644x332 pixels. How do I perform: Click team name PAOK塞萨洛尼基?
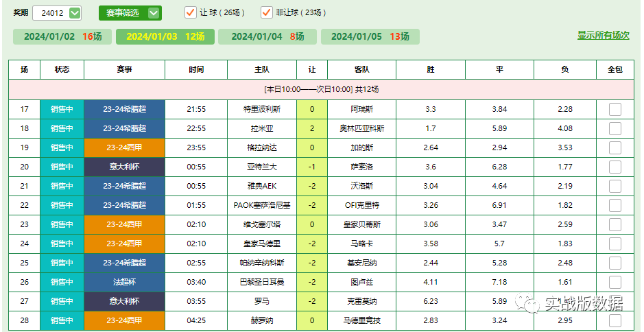[262, 205]
